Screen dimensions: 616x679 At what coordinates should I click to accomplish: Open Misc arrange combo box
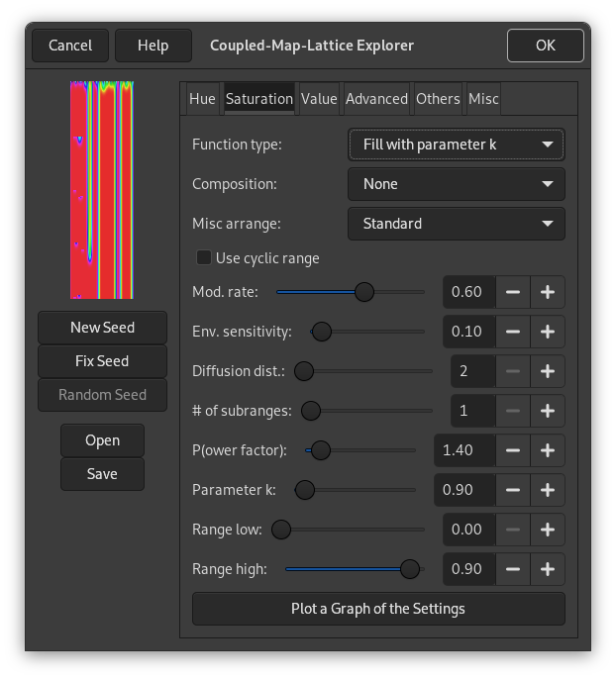coord(457,224)
